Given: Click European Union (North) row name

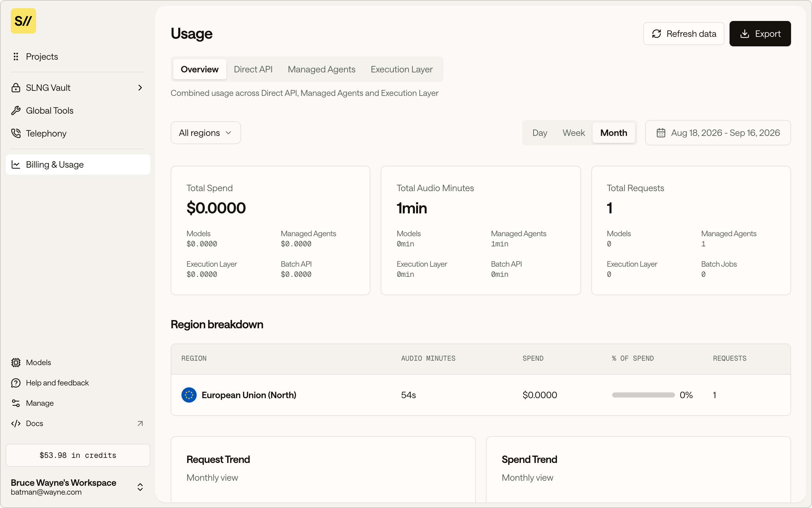Looking at the screenshot, I should [x=249, y=395].
